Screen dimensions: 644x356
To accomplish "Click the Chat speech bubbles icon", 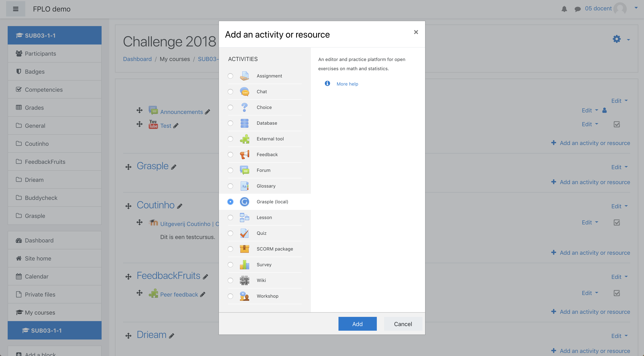I will (x=245, y=91).
